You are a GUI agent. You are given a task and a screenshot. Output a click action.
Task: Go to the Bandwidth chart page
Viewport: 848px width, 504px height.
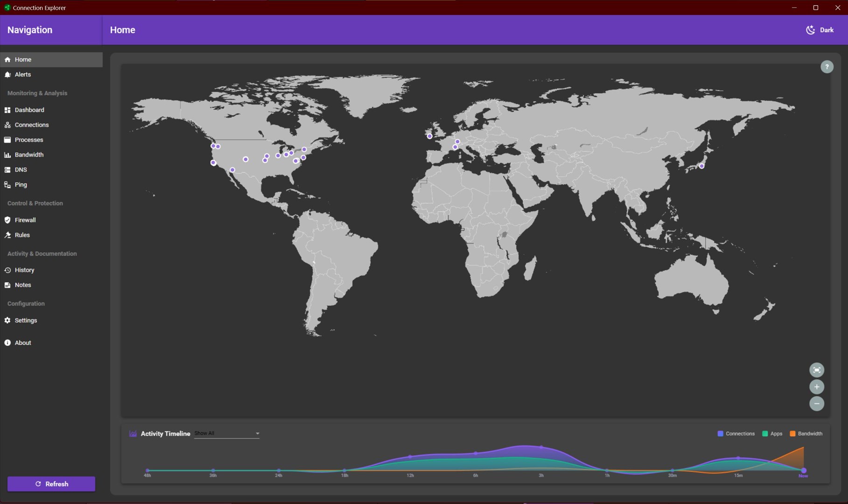pyautogui.click(x=29, y=155)
